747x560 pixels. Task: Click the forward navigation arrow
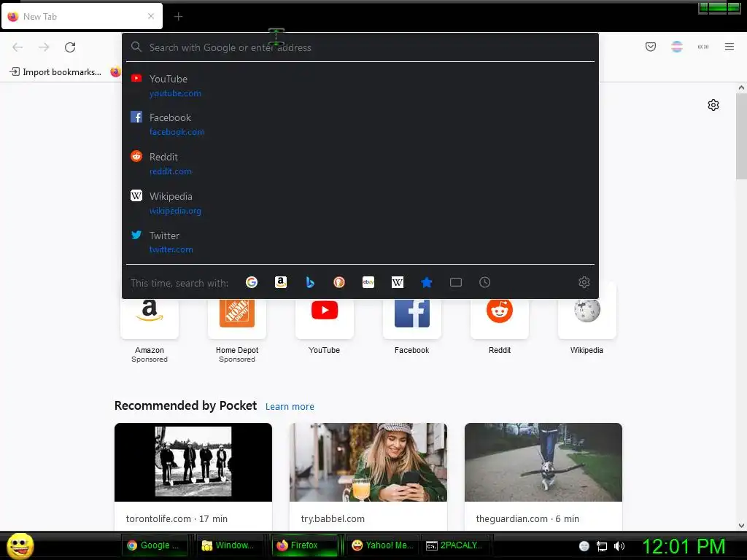pos(44,47)
